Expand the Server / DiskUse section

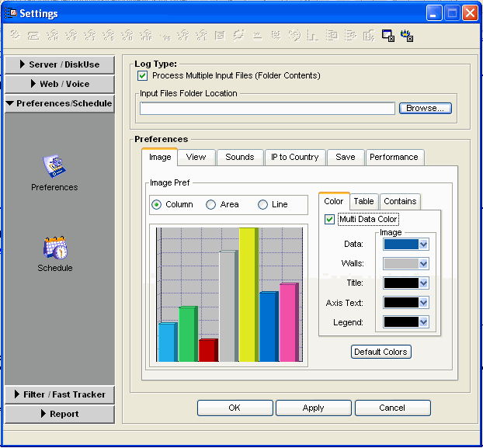pyautogui.click(x=59, y=64)
